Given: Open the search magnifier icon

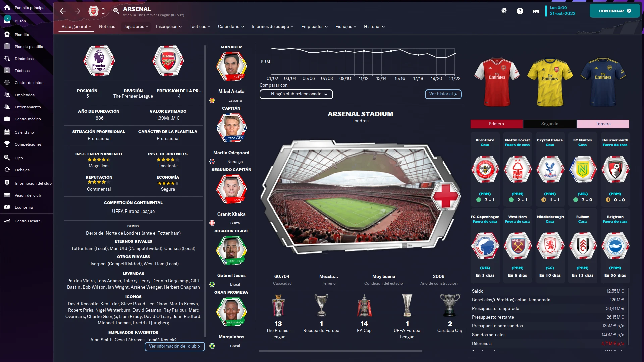Looking at the screenshot, I should click(x=116, y=11).
